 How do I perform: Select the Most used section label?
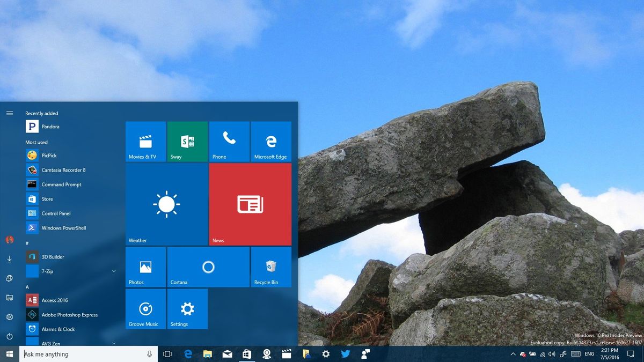[36, 142]
